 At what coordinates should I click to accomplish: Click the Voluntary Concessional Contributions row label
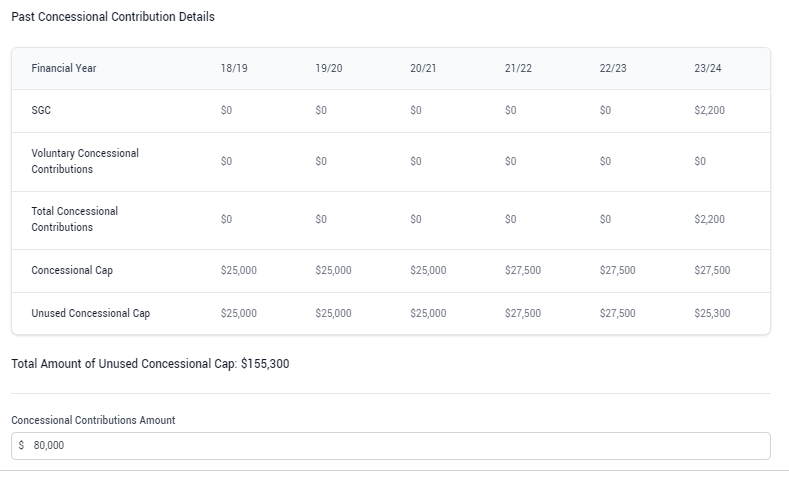[x=85, y=161]
